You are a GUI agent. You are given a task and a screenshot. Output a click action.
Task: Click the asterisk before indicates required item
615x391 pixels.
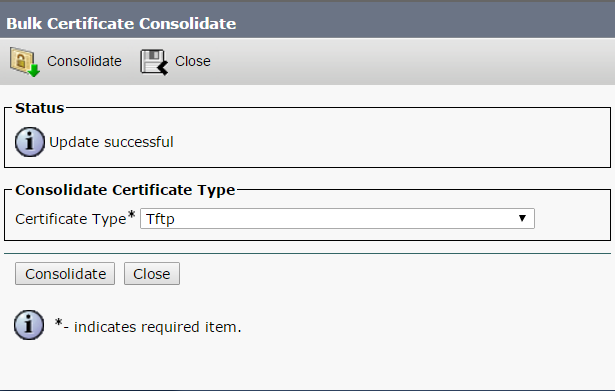(58, 323)
